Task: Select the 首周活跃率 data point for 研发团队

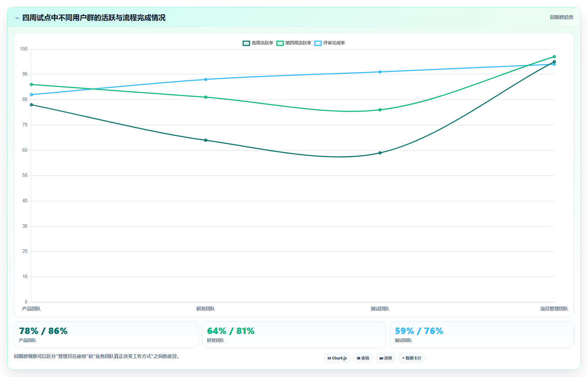Action: pyautogui.click(x=206, y=140)
